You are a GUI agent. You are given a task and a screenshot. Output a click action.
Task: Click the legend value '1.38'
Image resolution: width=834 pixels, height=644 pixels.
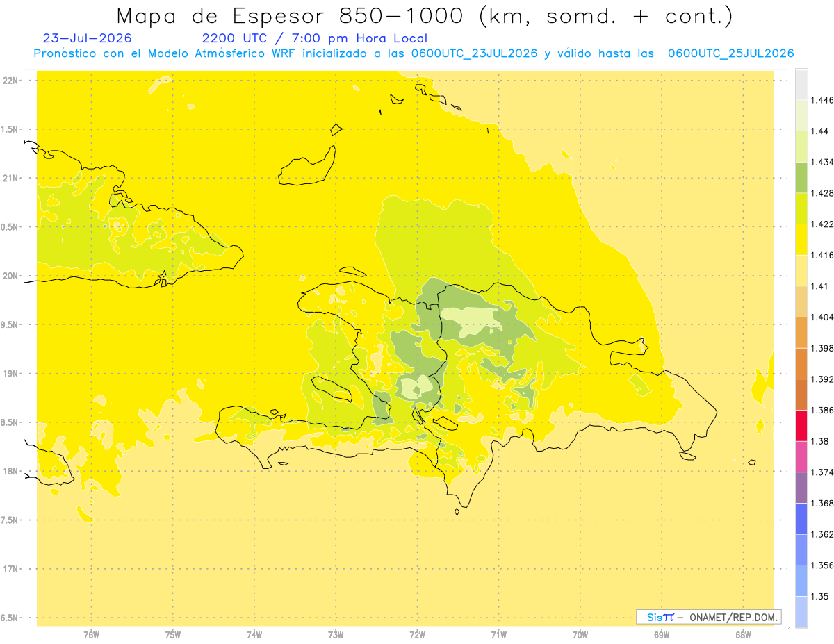pyautogui.click(x=819, y=441)
